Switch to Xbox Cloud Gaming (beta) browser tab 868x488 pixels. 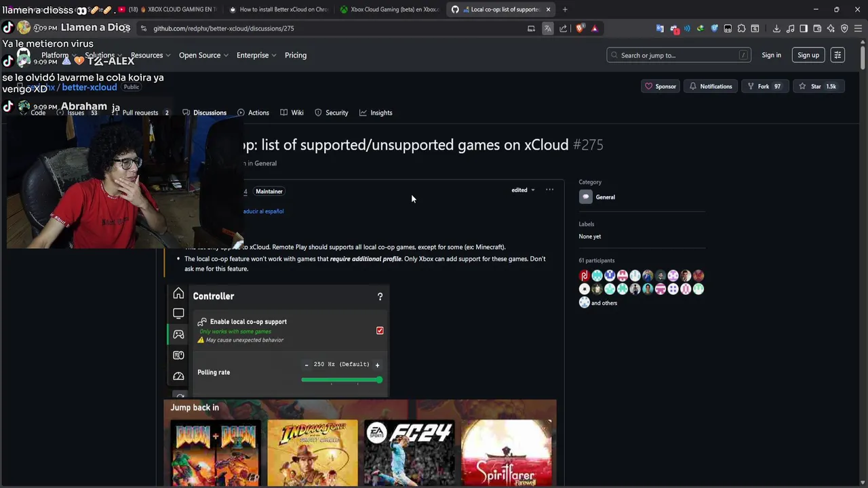389,9
